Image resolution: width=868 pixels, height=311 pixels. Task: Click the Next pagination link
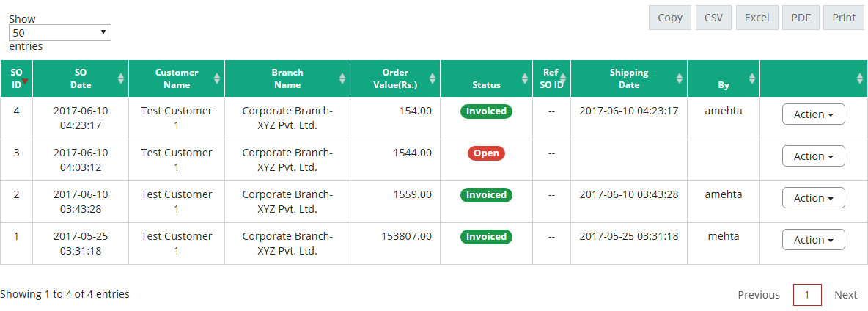click(845, 295)
